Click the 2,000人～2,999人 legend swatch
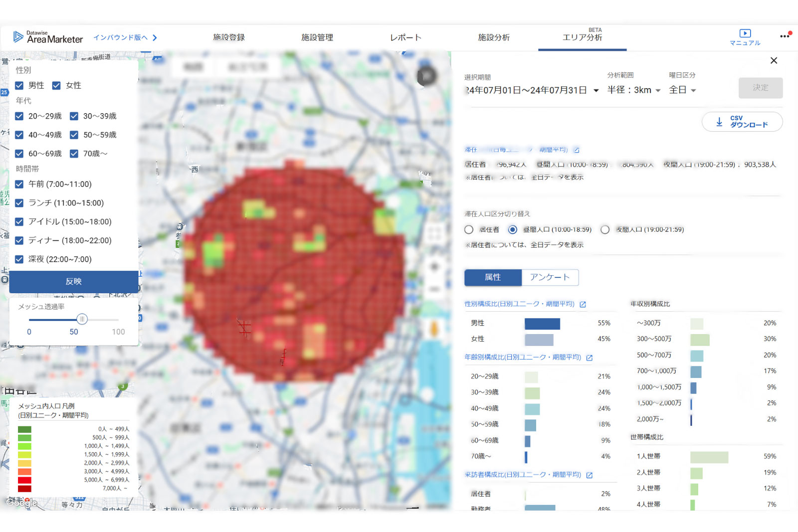This screenshot has width=798, height=532. 24,463
